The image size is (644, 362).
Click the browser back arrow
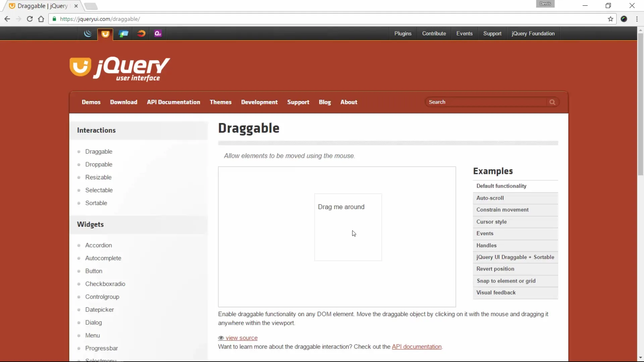(x=7, y=19)
